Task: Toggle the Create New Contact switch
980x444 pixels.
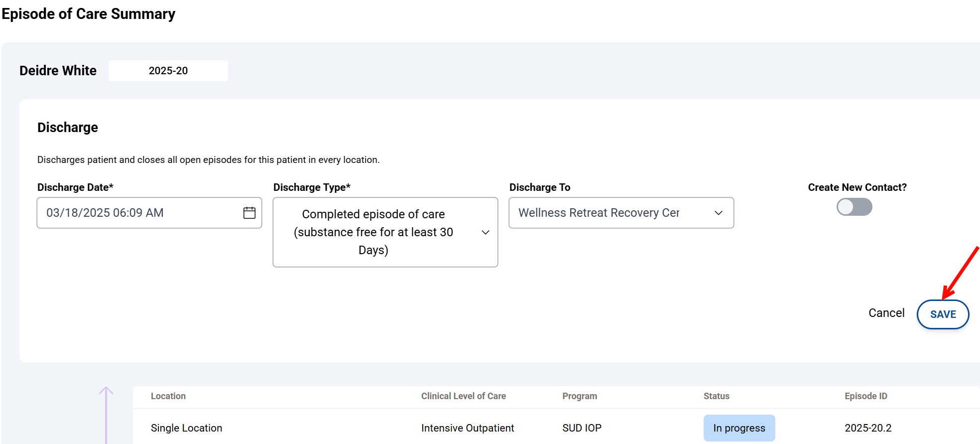Action: [854, 207]
